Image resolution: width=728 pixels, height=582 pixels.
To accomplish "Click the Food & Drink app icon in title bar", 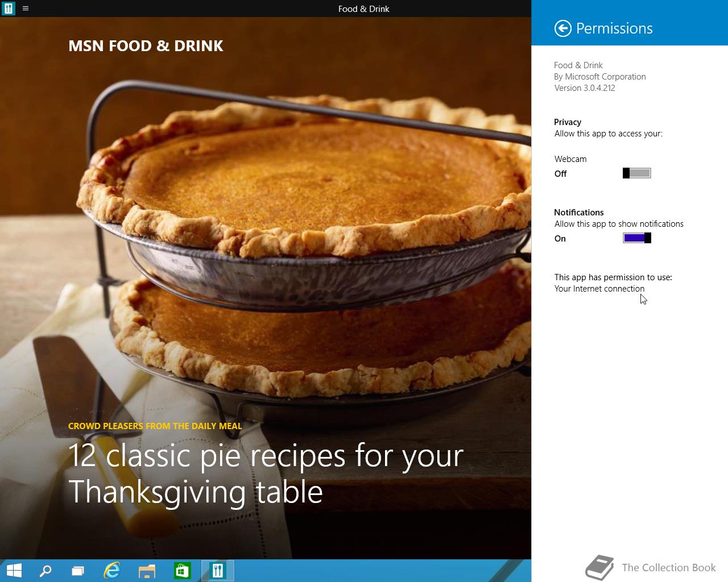I will tap(9, 9).
